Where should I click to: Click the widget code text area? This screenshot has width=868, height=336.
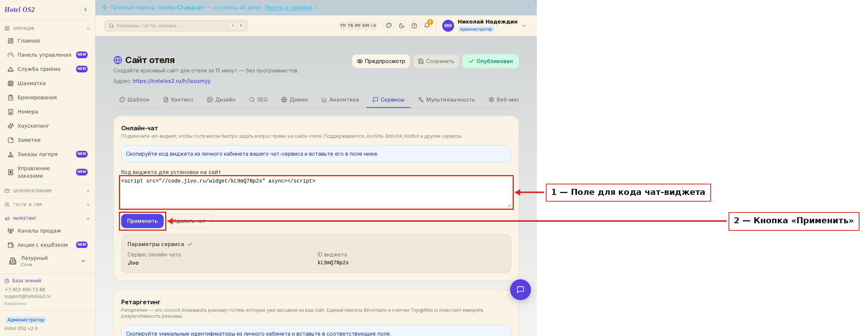point(316,192)
